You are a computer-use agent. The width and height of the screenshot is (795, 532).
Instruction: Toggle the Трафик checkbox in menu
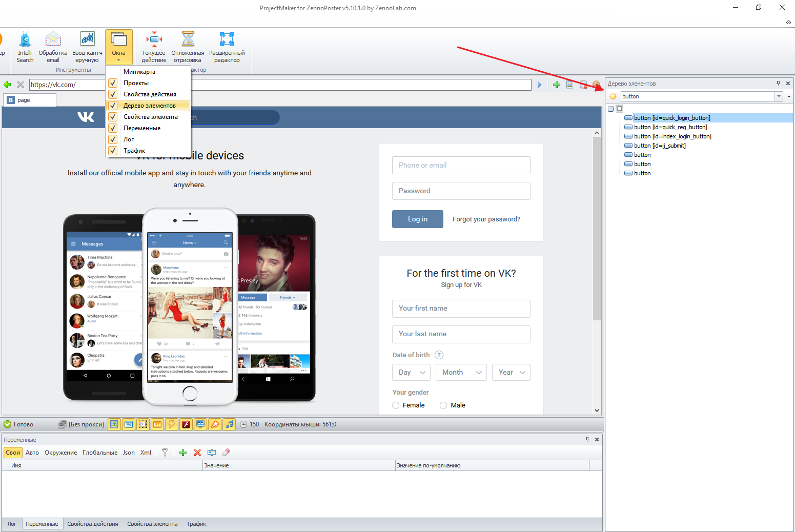(113, 151)
